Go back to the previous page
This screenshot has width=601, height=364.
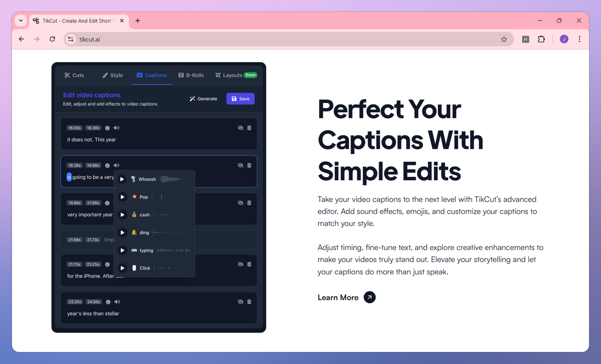tap(21, 39)
